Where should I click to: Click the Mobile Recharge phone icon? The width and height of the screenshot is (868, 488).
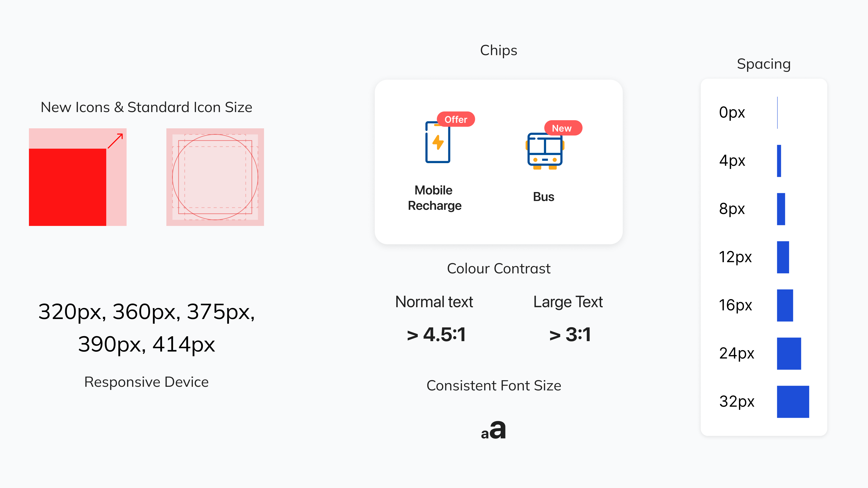point(437,143)
